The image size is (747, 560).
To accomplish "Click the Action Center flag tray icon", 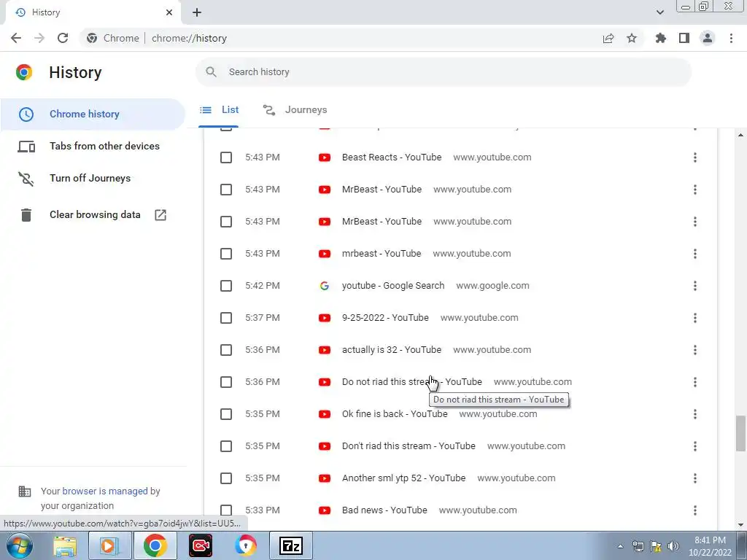I will [656, 546].
